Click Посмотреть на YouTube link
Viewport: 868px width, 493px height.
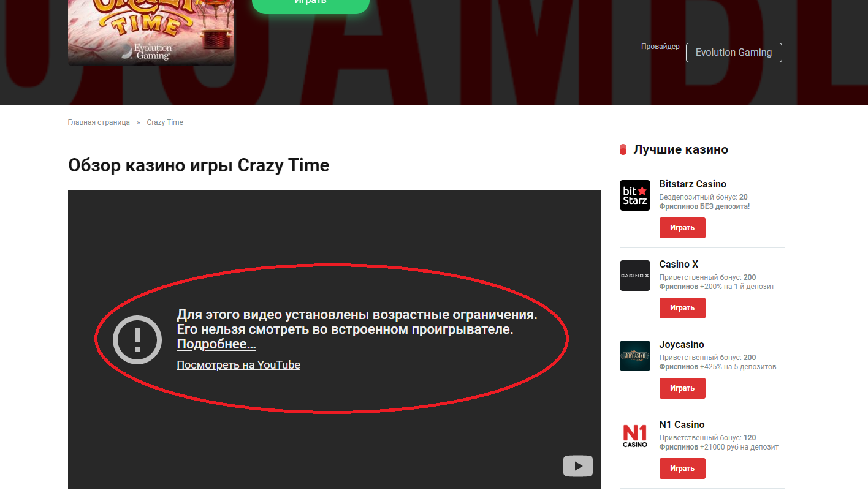pyautogui.click(x=238, y=365)
